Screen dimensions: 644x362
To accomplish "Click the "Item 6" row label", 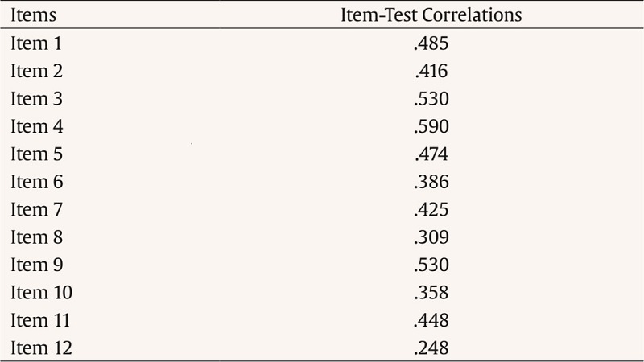I will [36, 182].
